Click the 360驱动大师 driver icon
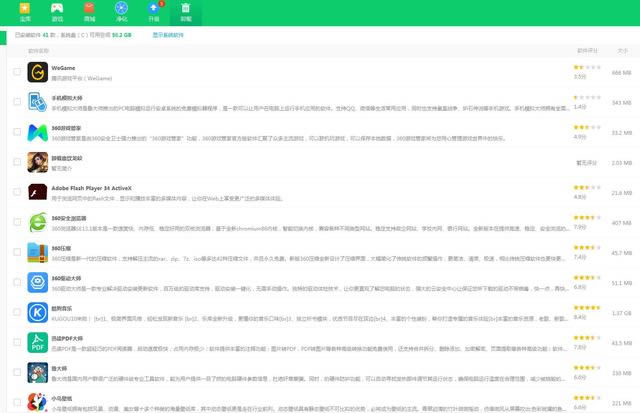This screenshot has width=640, height=413. pos(38,282)
